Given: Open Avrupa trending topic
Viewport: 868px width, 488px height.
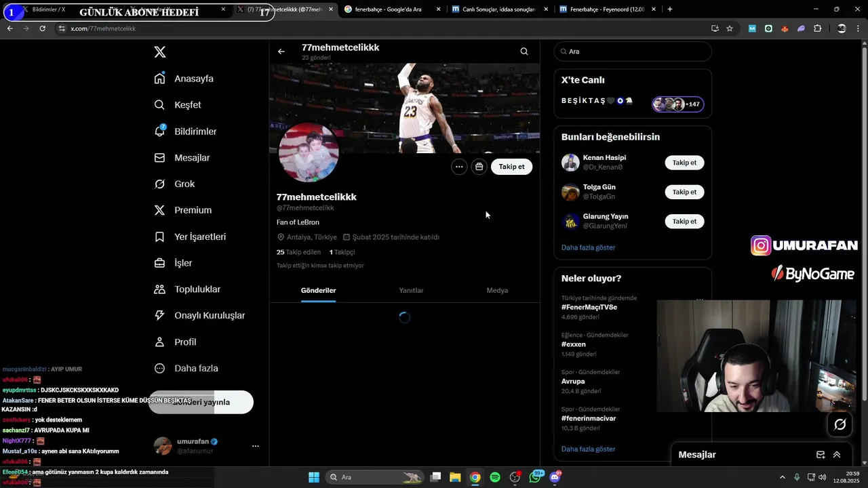Looking at the screenshot, I should point(573,382).
